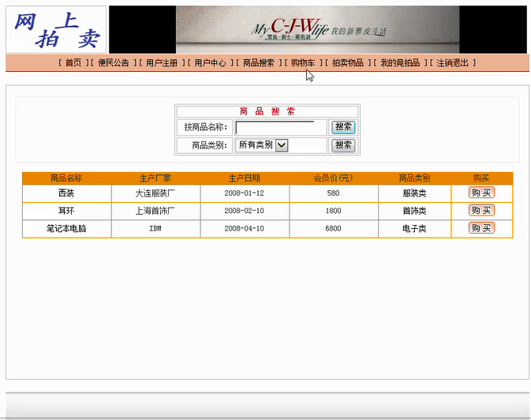The image size is (531, 420).
Task: Click the 电子类 category cell
Action: coord(414,229)
